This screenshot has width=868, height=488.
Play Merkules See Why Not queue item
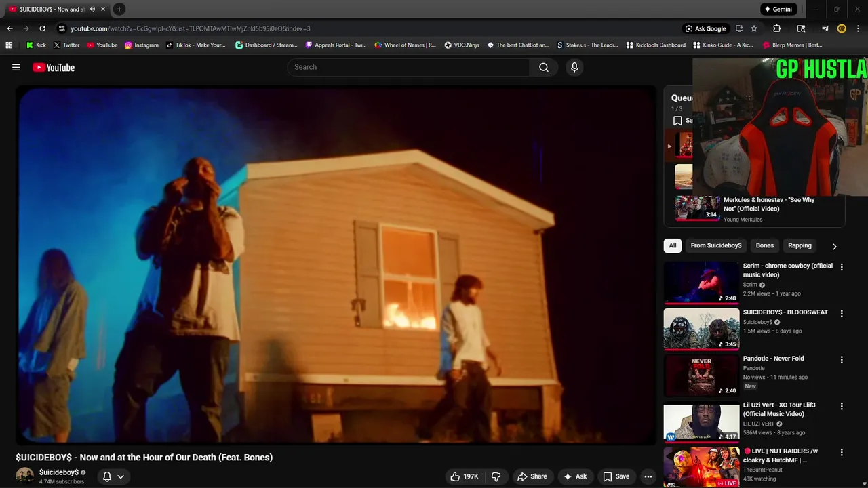[x=697, y=208]
